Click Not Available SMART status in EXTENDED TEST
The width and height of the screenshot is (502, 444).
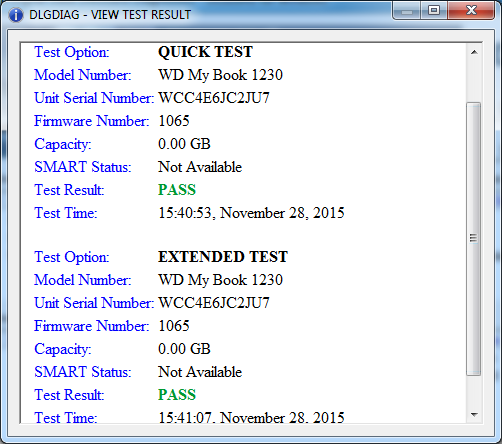point(200,372)
